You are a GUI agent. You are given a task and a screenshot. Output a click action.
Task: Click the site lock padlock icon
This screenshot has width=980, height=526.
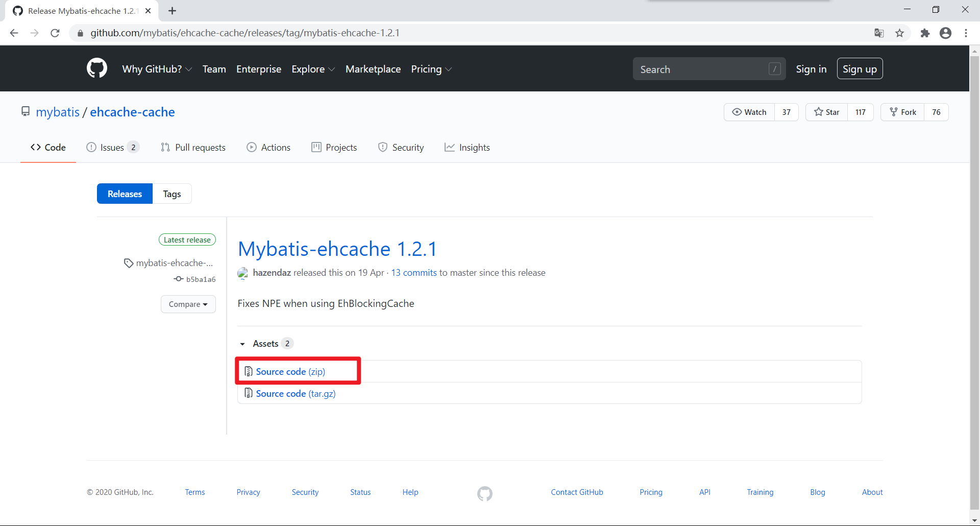(80, 33)
